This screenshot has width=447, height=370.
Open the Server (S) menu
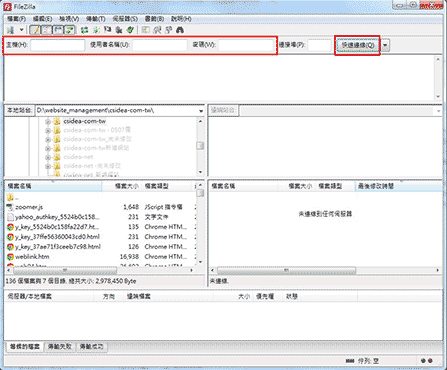pos(125,19)
